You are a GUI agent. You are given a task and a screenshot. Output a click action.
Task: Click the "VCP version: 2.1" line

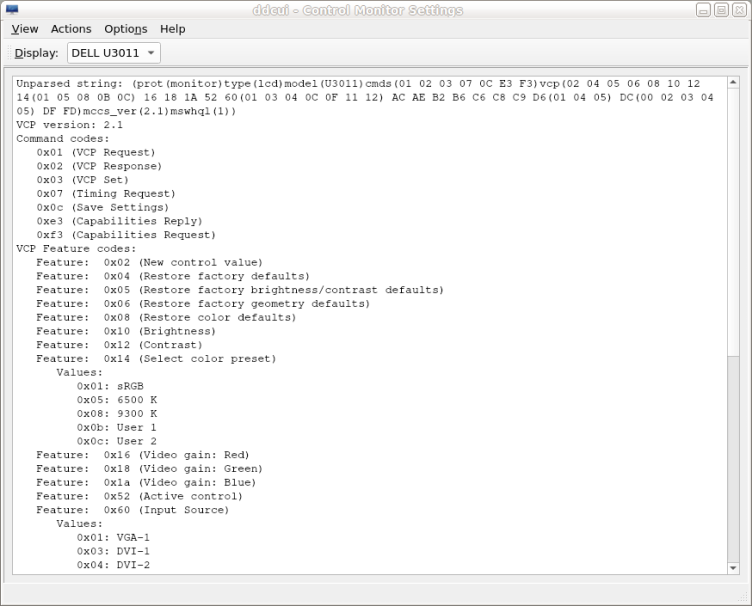pyautogui.click(x=70, y=125)
